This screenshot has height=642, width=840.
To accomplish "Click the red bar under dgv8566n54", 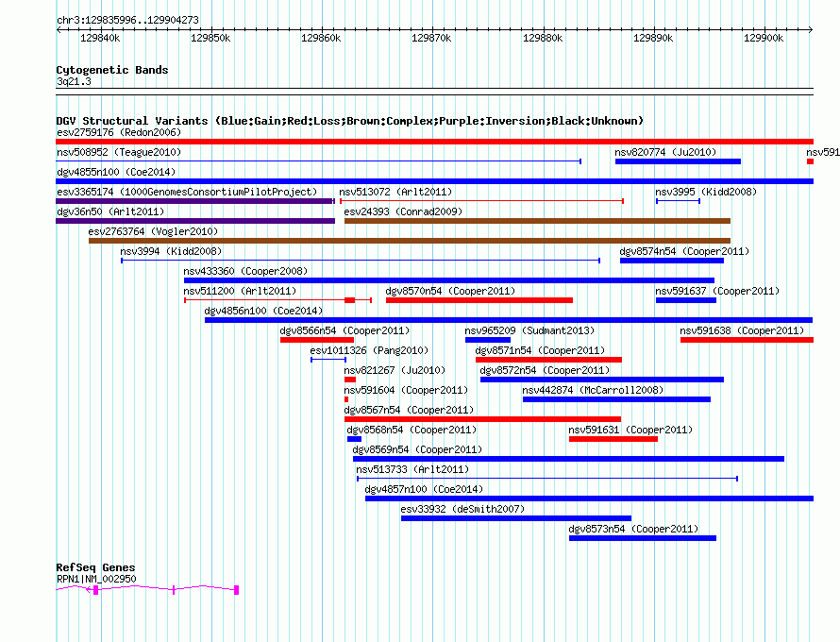I will (316, 340).
